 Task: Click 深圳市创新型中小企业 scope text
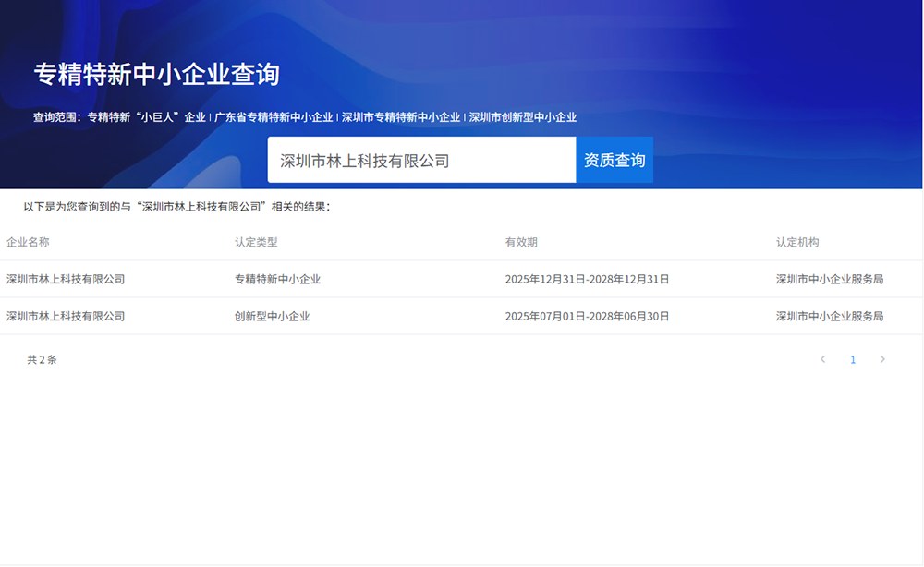coord(523,117)
